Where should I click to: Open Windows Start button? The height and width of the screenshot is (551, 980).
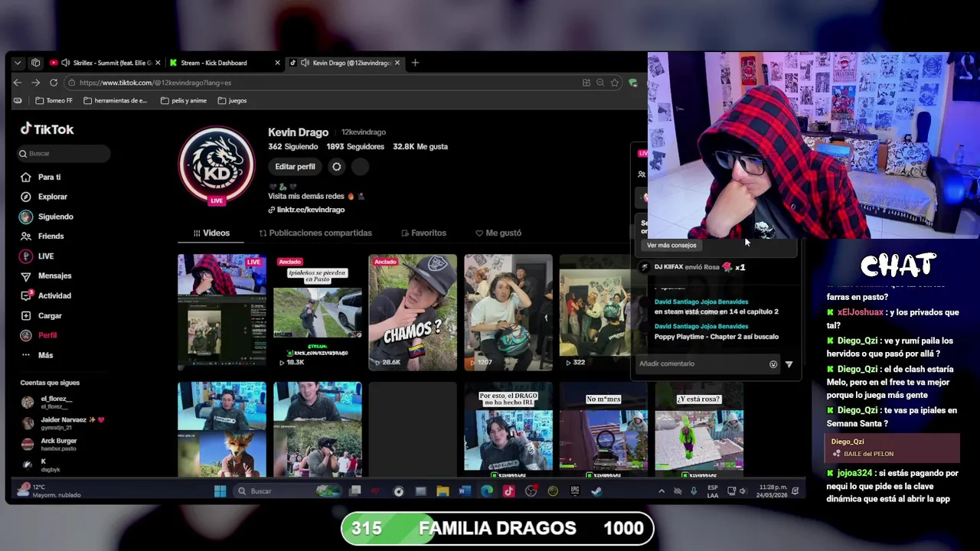click(220, 491)
